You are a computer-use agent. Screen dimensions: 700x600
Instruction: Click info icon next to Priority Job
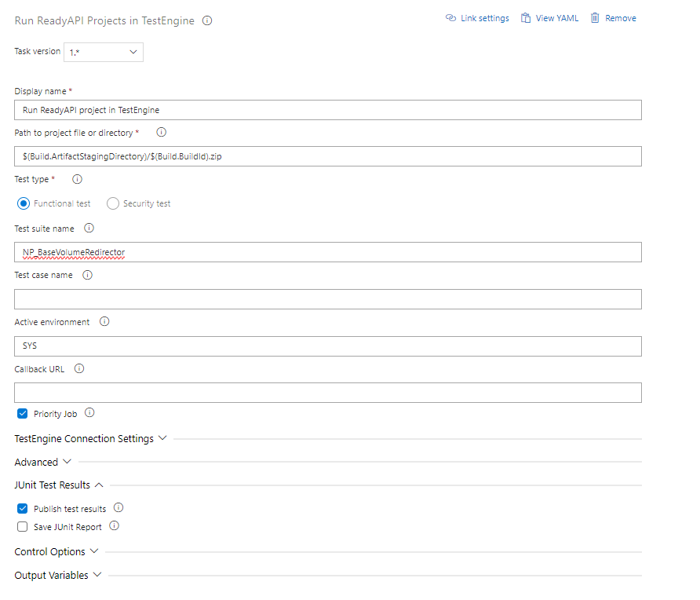coord(89,413)
